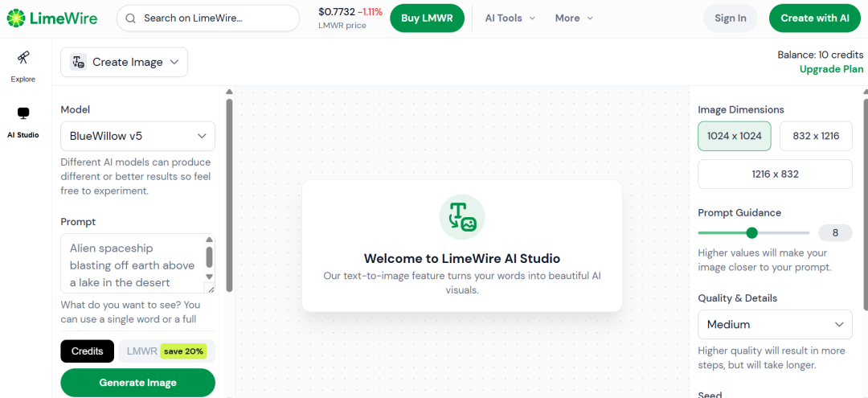868x398 pixels.
Task: Click the prompt box inner scrollbar thumb
Action: 209,256
